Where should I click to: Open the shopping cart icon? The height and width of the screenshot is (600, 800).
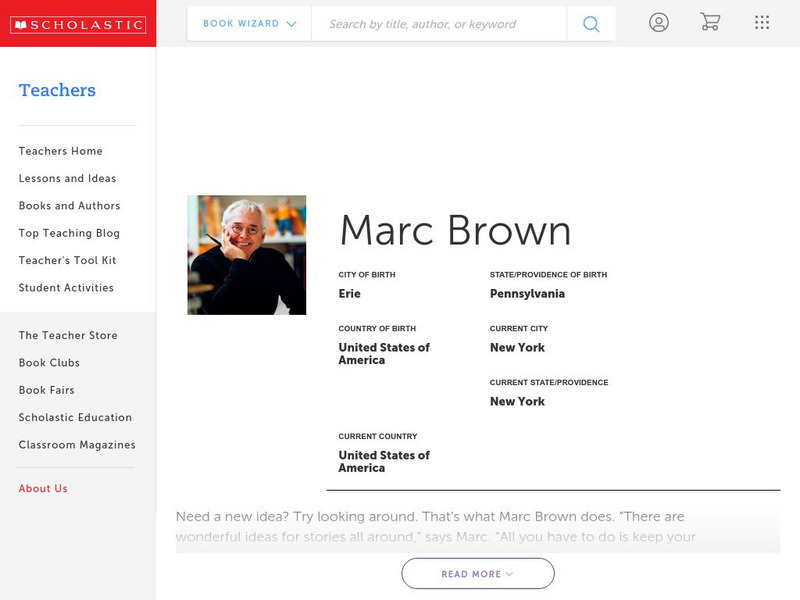point(710,23)
